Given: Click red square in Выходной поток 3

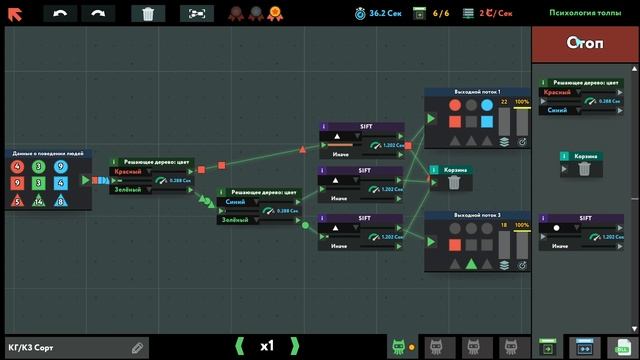Looking at the screenshot, I should (455, 245).
